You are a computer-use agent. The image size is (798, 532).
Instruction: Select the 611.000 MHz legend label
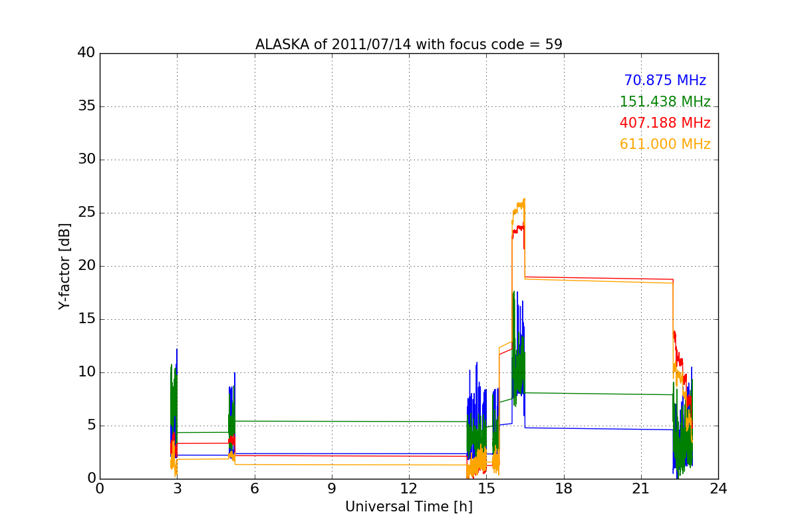[x=665, y=144]
